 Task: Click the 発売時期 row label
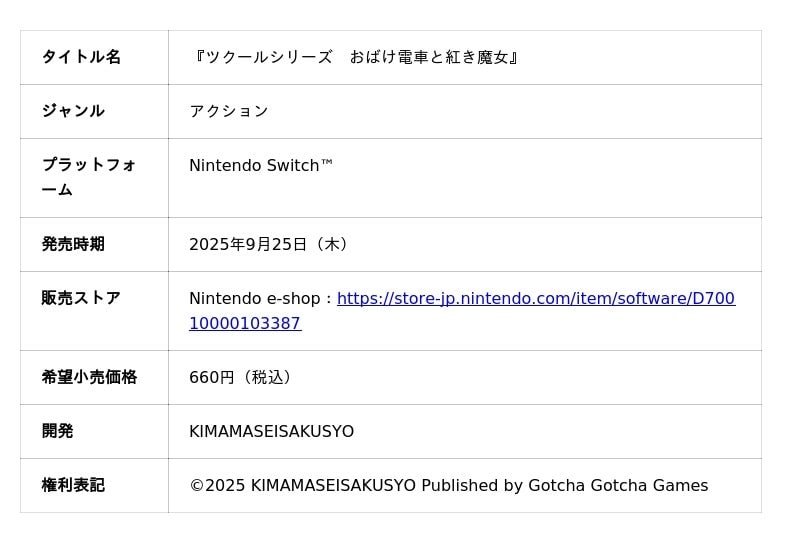pyautogui.click(x=73, y=244)
